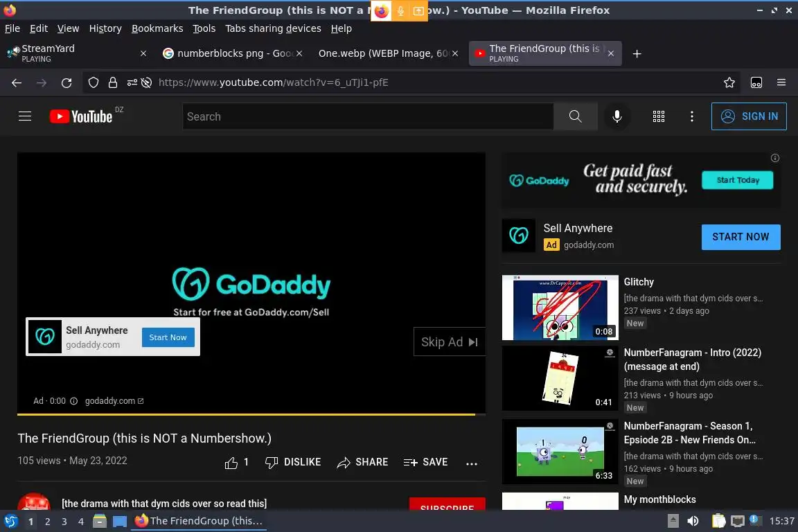The width and height of the screenshot is (798, 532).
Task: Click the sharing indicator microphone icon
Action: [x=400, y=10]
